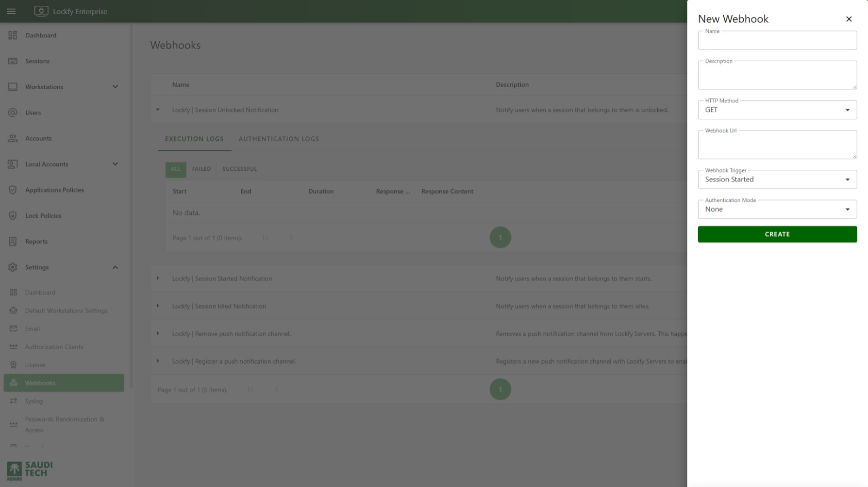
Task: Click the Webhook Url text area
Action: click(777, 145)
